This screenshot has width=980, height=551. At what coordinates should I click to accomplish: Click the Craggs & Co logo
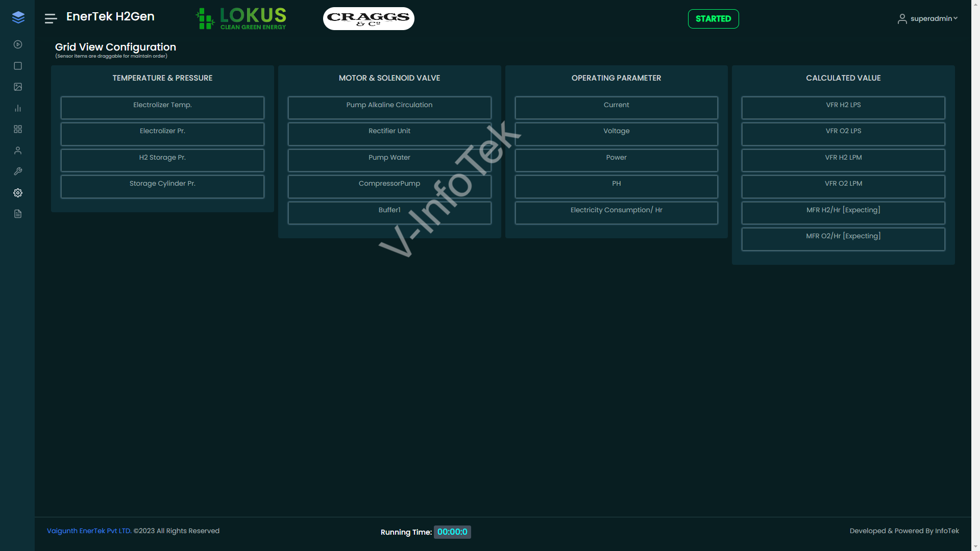[369, 19]
